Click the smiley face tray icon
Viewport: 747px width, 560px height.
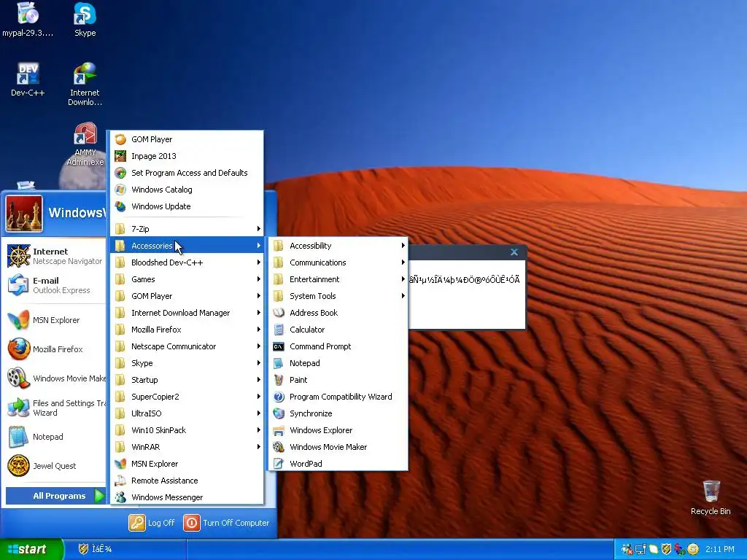click(693, 549)
